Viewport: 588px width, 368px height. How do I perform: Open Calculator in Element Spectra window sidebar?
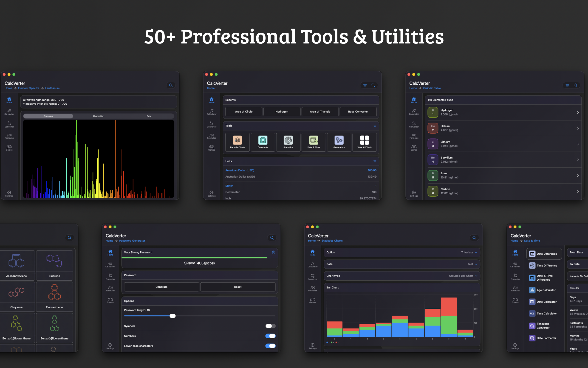tap(9, 112)
